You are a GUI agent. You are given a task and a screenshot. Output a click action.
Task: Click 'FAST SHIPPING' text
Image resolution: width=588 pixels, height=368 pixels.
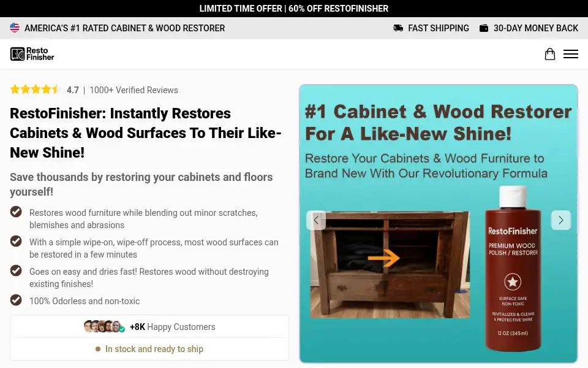point(439,28)
